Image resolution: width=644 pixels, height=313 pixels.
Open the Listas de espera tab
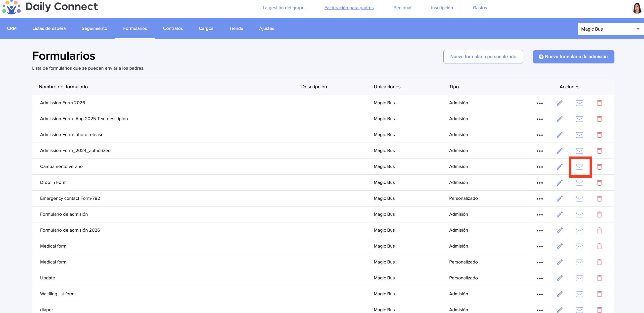(49, 28)
